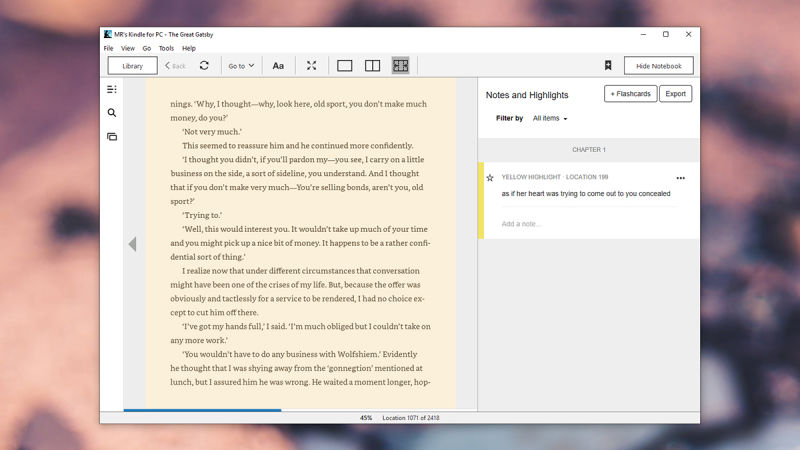This screenshot has height=450, width=800.
Task: Open font settings with the Aa icon
Action: point(278,66)
